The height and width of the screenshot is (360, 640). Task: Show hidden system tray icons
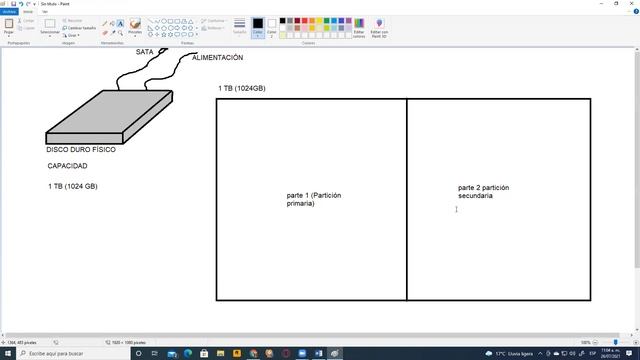coord(540,353)
